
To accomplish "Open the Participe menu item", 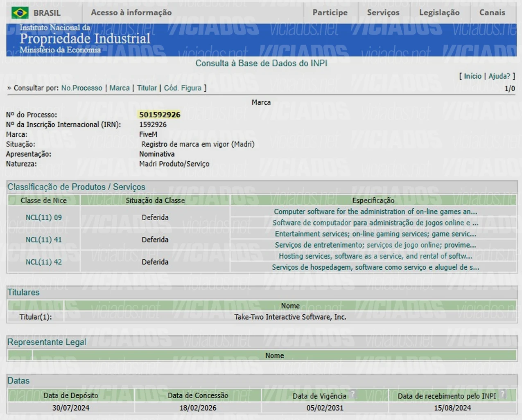I will (330, 13).
